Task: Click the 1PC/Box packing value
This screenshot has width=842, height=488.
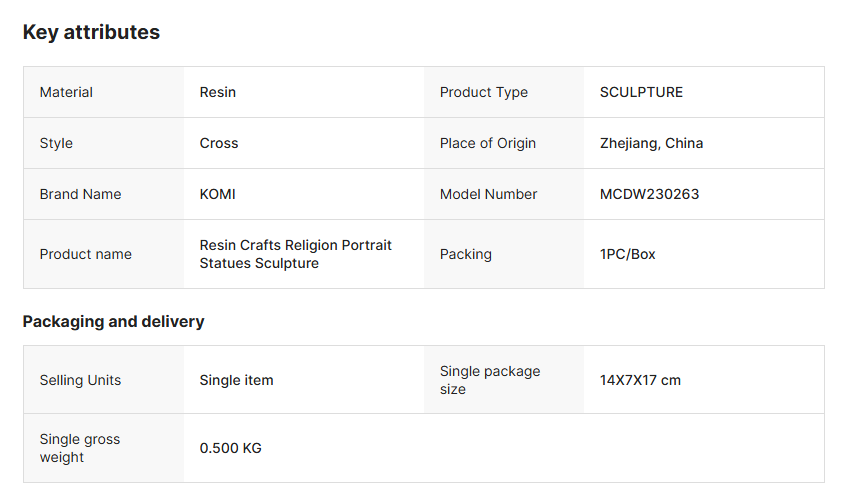Action: (x=628, y=254)
